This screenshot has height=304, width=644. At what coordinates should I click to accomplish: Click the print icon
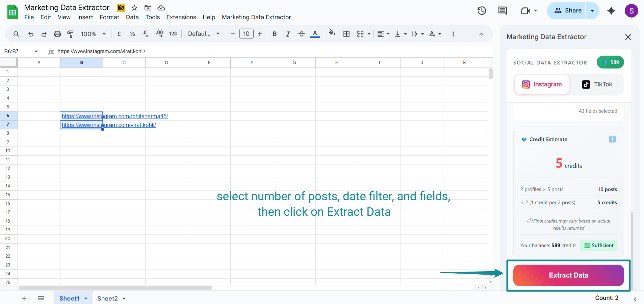57,34
